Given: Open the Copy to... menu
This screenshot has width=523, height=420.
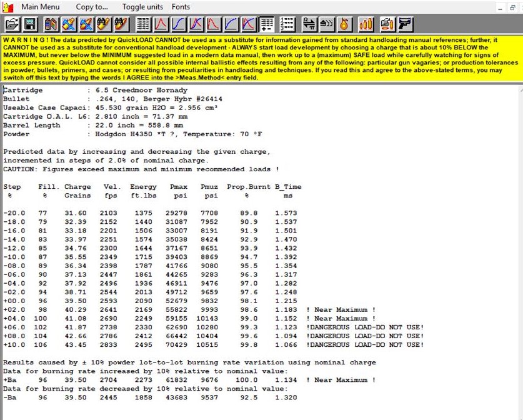Looking at the screenshot, I should [x=92, y=7].
